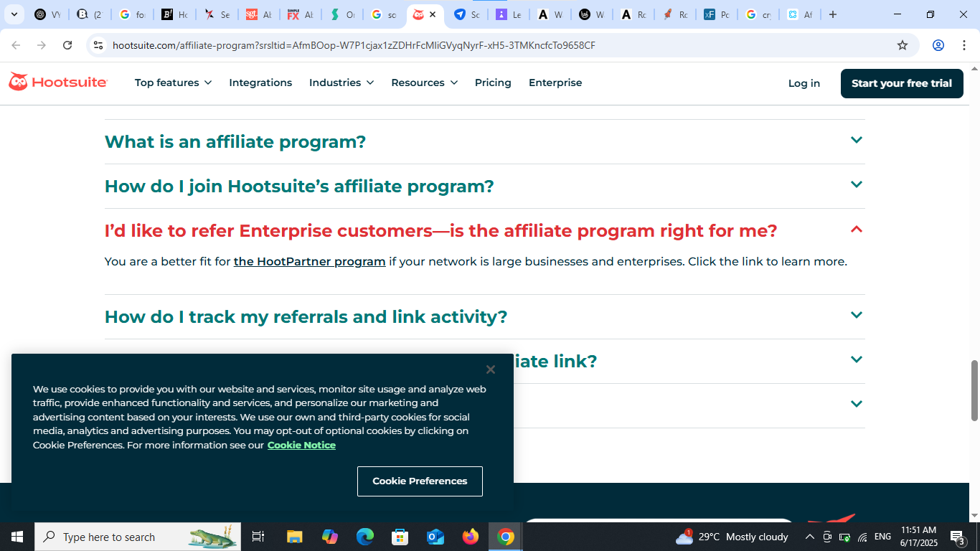Open the Windows Start menu
The height and width of the screenshot is (551, 980).
coord(17,537)
